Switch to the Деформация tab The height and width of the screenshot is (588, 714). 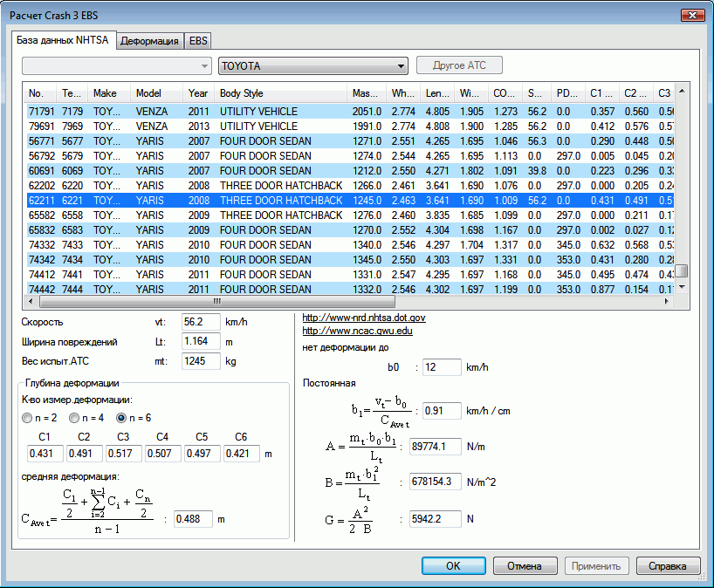point(149,41)
